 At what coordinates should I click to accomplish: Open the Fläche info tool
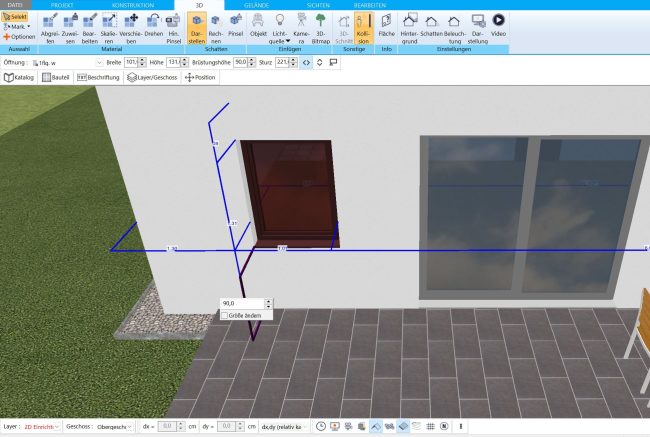(x=386, y=25)
